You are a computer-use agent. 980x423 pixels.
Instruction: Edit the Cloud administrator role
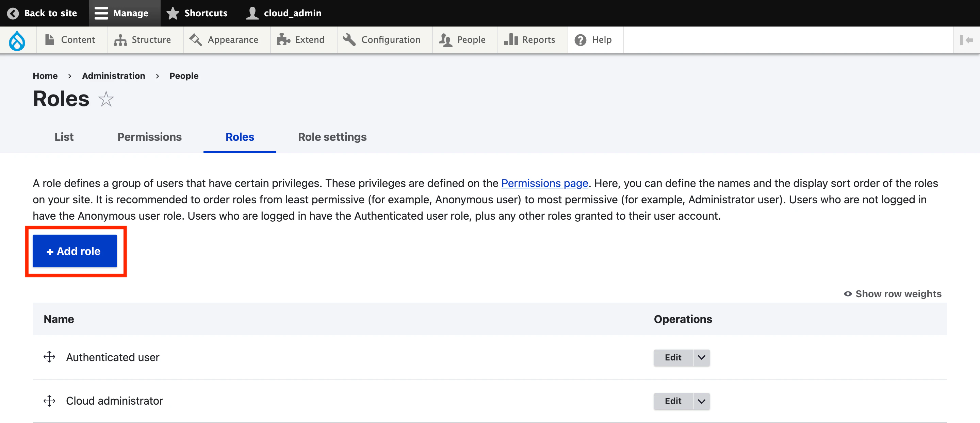tap(673, 401)
